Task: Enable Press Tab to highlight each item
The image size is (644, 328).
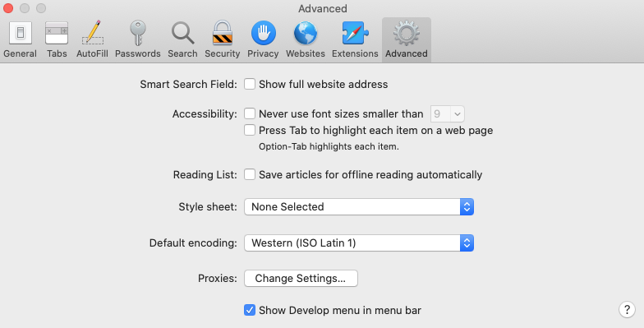Action: point(250,130)
